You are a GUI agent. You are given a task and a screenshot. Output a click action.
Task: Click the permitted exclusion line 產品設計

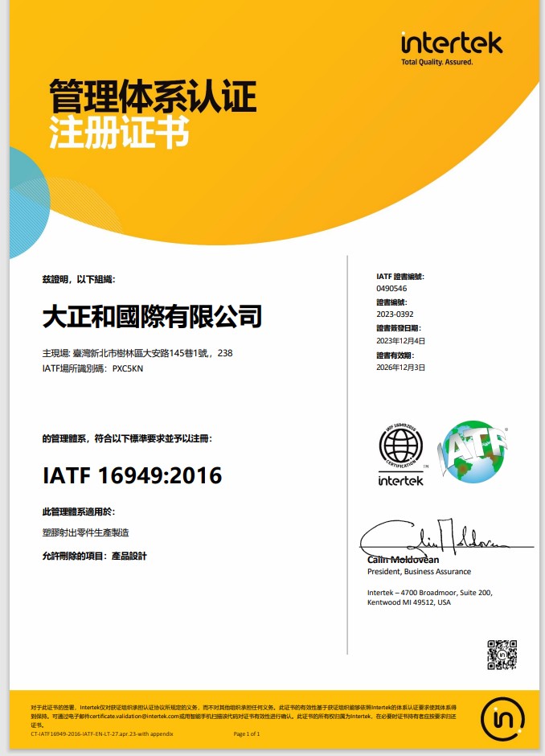94,556
